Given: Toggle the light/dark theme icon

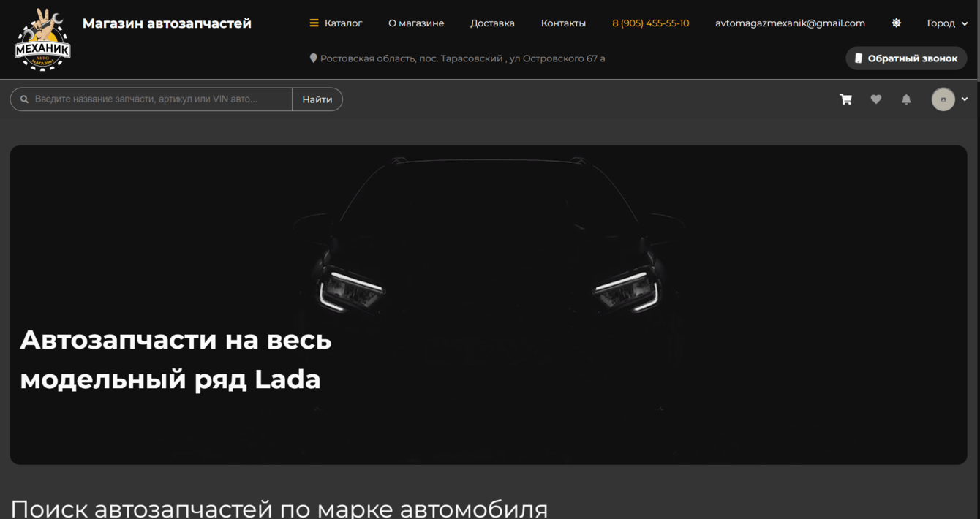Looking at the screenshot, I should pos(896,23).
